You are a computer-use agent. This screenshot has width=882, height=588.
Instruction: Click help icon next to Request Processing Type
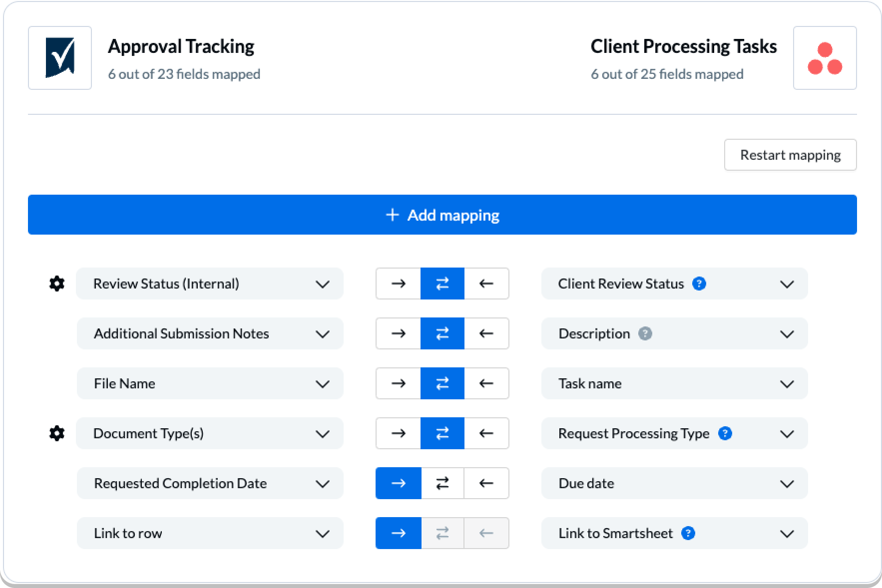pos(725,433)
